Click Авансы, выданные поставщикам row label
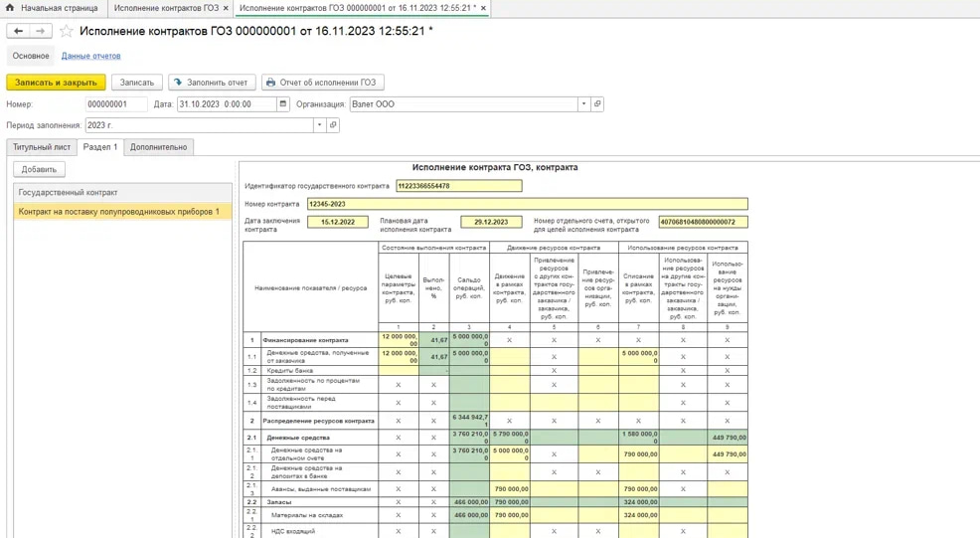Viewport: 980px width, 538px height. point(321,489)
